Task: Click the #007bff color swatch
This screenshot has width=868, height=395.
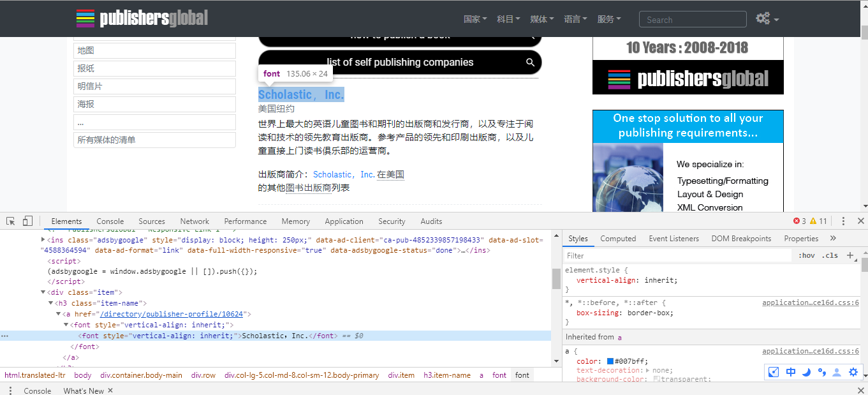Action: (610, 361)
